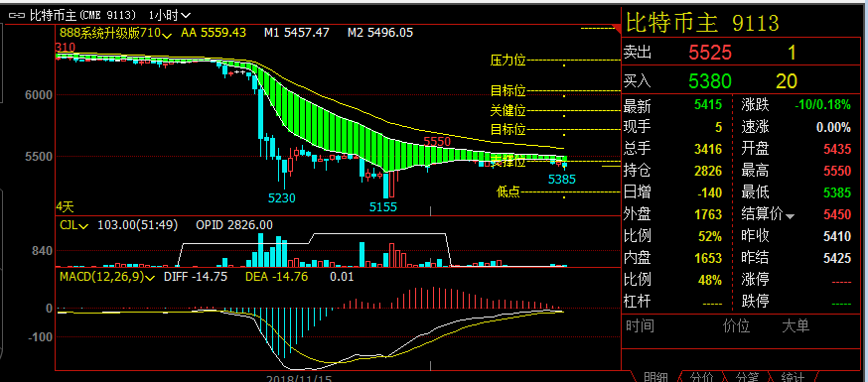868x382 pixels.
Task: Click the 跌停 dashed value
Action: 842,304
